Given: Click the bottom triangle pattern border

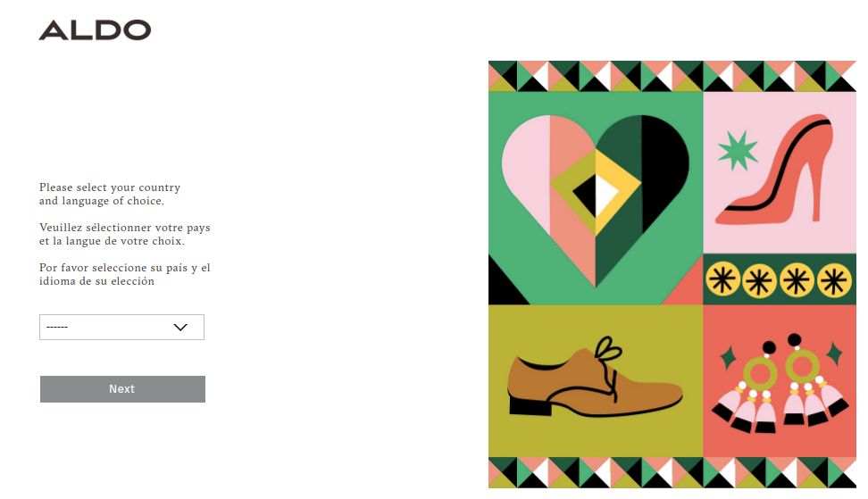Looking at the screenshot, I should point(672,472).
